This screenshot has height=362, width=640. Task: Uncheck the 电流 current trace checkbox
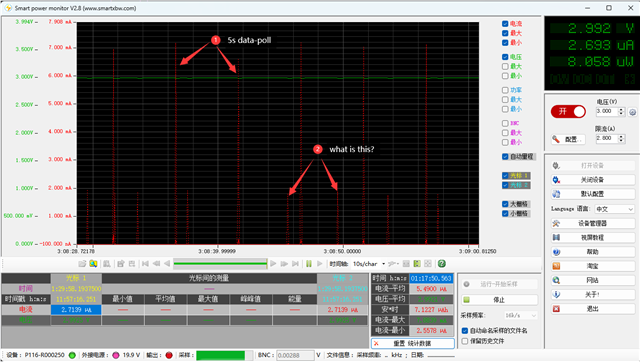pos(505,24)
